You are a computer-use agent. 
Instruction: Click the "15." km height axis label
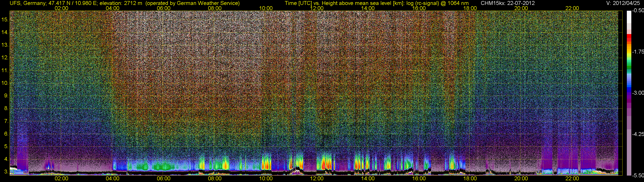coord(5,20)
